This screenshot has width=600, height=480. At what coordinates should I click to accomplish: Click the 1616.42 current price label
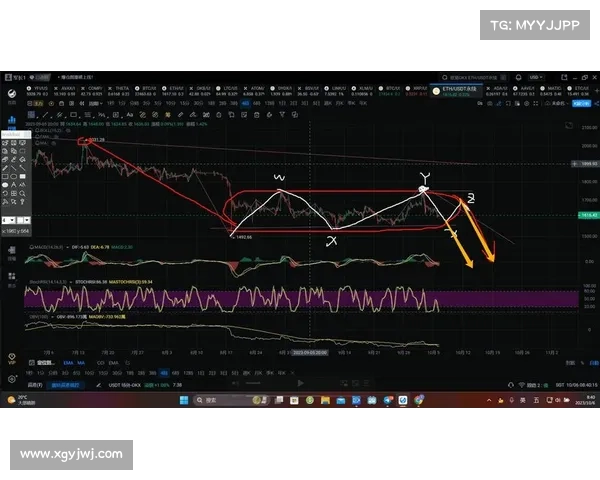(x=589, y=216)
